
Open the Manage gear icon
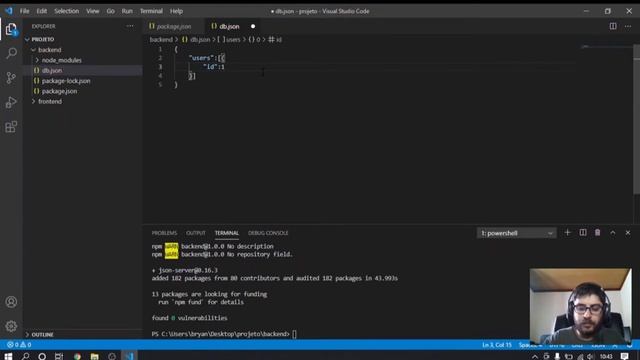[x=11, y=326]
